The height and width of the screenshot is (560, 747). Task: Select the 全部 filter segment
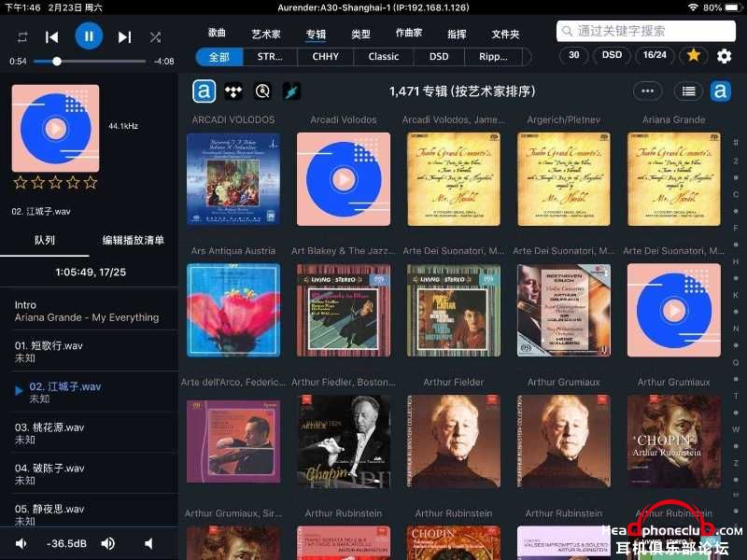pos(219,57)
